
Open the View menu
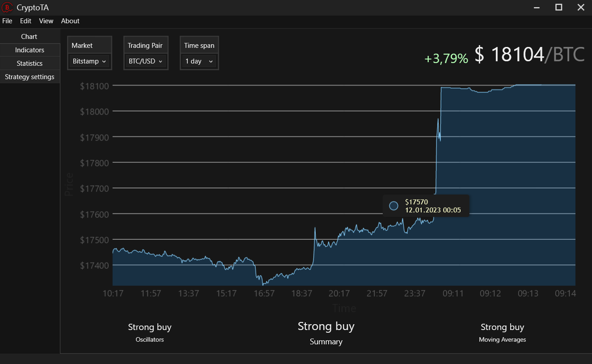[x=46, y=21]
